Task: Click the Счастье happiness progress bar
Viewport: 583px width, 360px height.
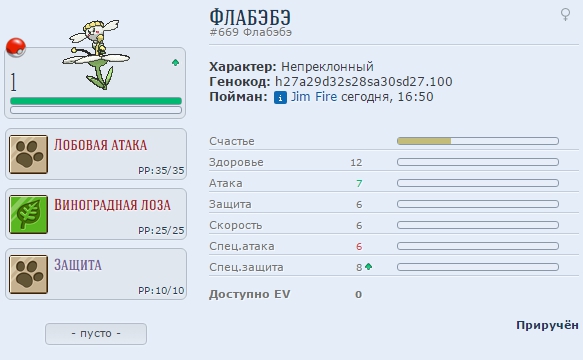Action: [478, 141]
